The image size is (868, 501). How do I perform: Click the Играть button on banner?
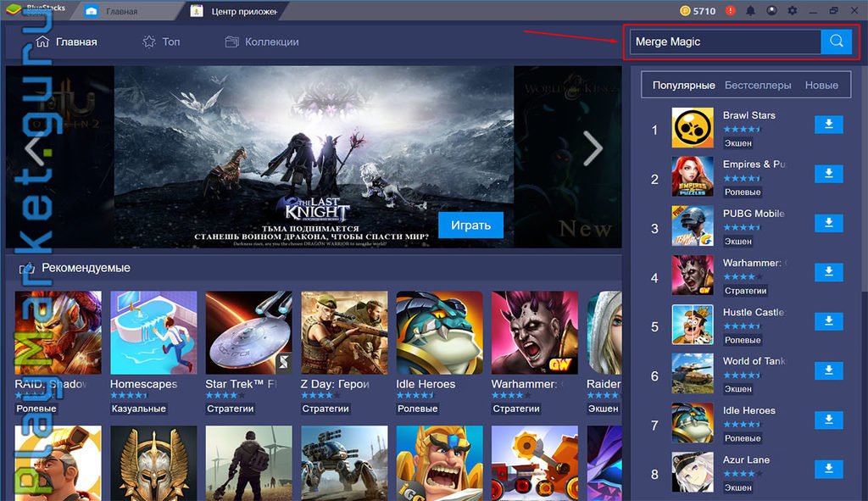pyautogui.click(x=470, y=225)
